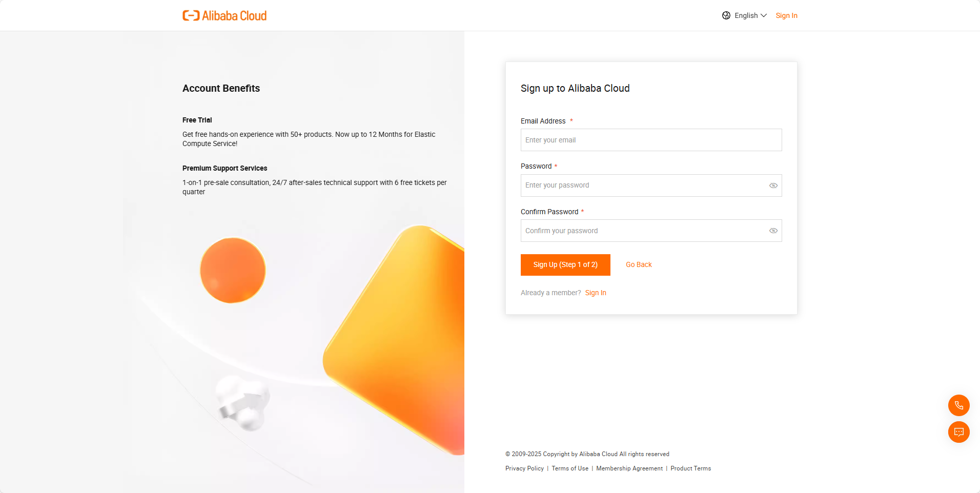Open the Terms of Use footer link
Viewport: 980px width, 493px height.
(x=570, y=468)
